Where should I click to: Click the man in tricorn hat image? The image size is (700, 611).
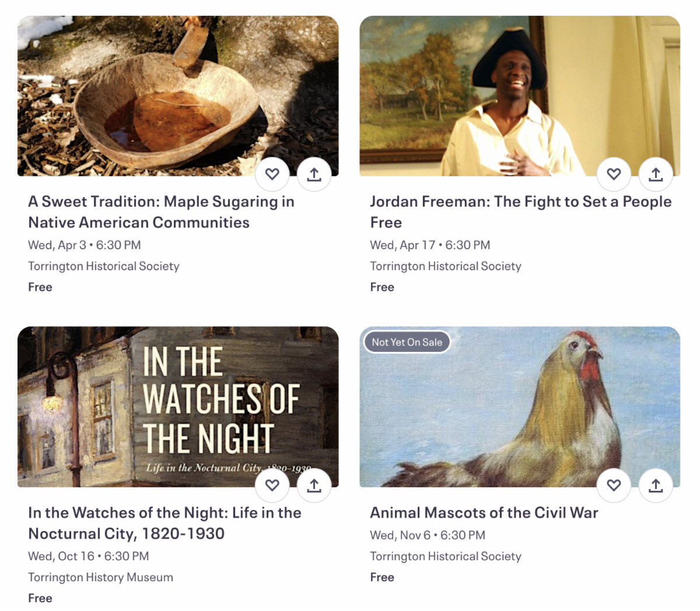click(520, 96)
